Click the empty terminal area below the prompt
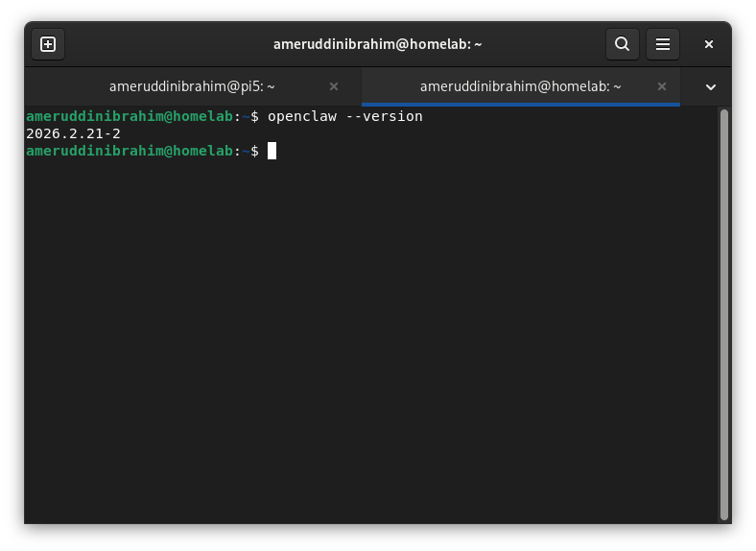756x551 pixels. pyautogui.click(x=374, y=336)
